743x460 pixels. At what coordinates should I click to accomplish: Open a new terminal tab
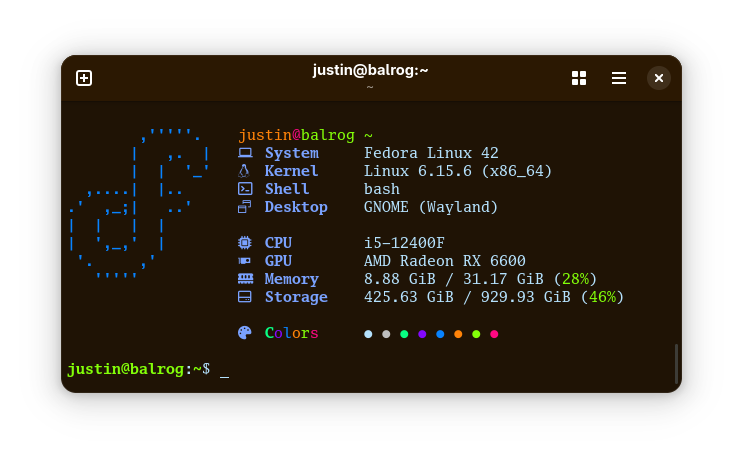coord(84,78)
